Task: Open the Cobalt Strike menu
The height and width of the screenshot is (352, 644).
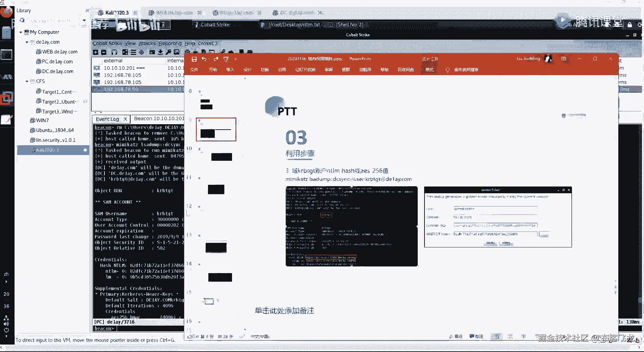Action: click(107, 43)
